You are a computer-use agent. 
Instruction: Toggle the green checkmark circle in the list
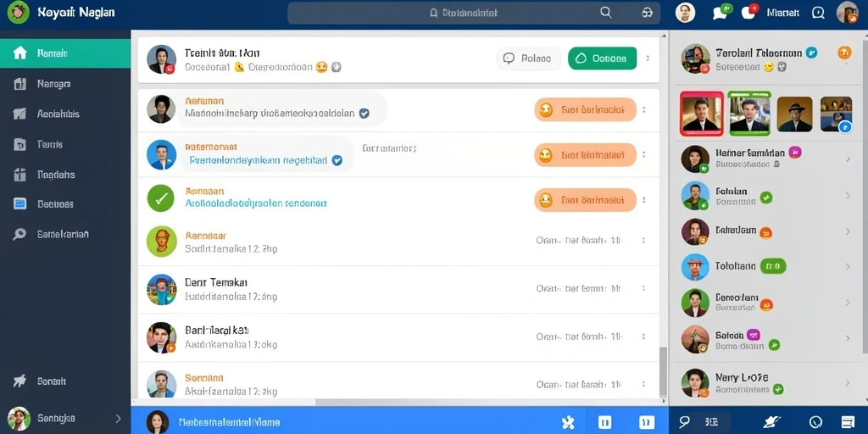161,198
